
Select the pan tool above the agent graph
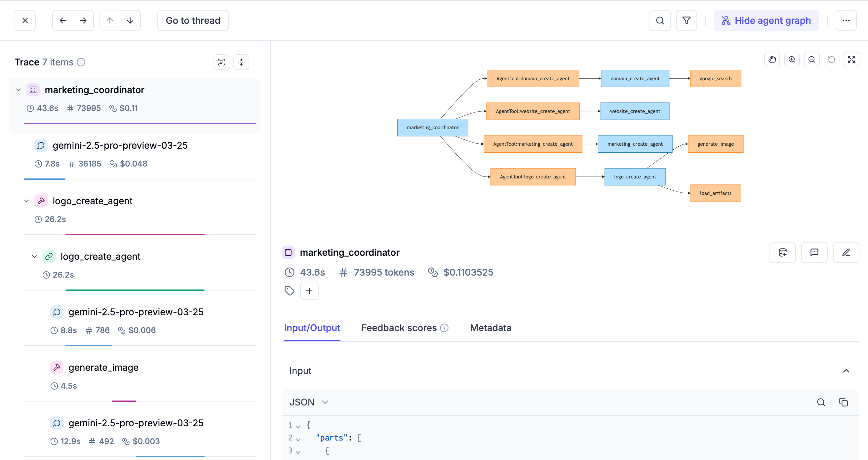coord(772,59)
